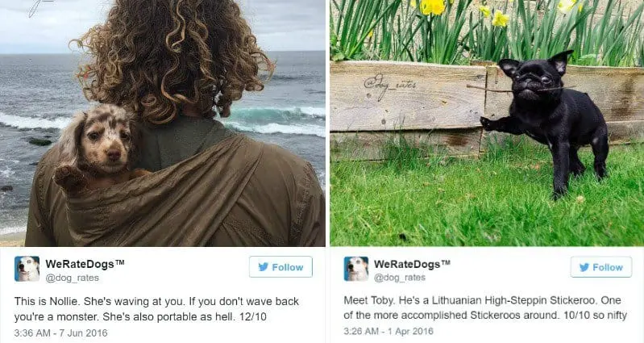Image resolution: width=644 pixels, height=343 pixels.
Task: Follow WeRateDogs from the Nollie tweet
Action: 280,267
